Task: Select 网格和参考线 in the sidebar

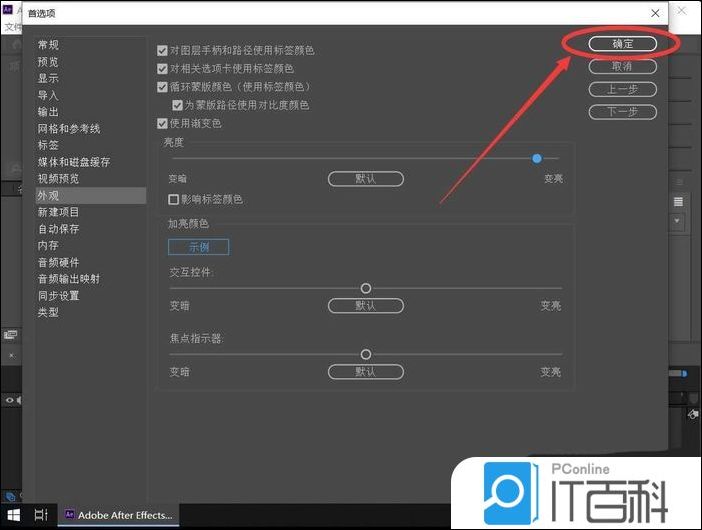Action: (x=69, y=128)
